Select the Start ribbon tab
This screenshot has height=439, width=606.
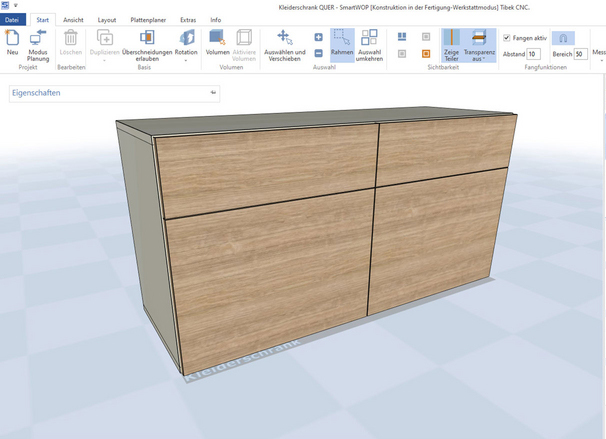point(43,20)
